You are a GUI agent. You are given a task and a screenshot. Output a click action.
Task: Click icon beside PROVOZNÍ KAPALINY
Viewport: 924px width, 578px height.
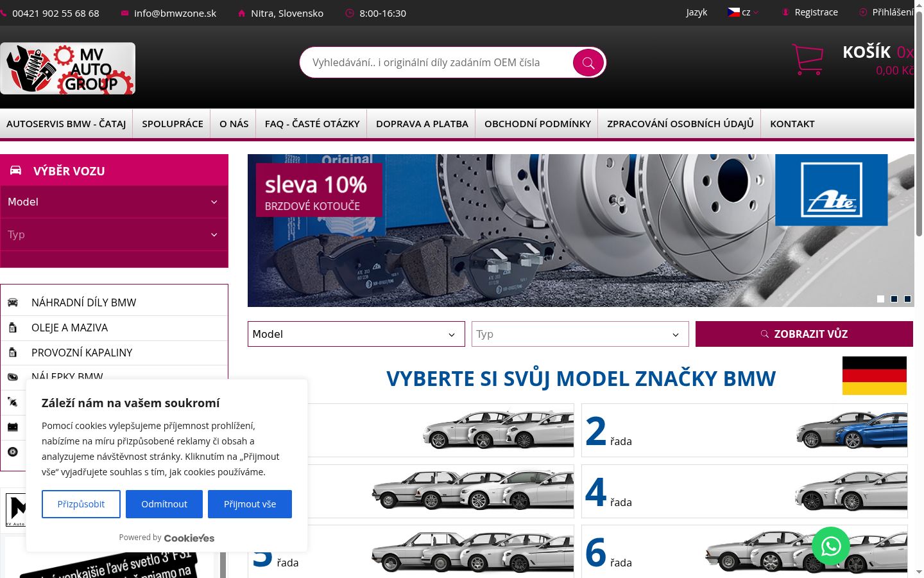[13, 353]
